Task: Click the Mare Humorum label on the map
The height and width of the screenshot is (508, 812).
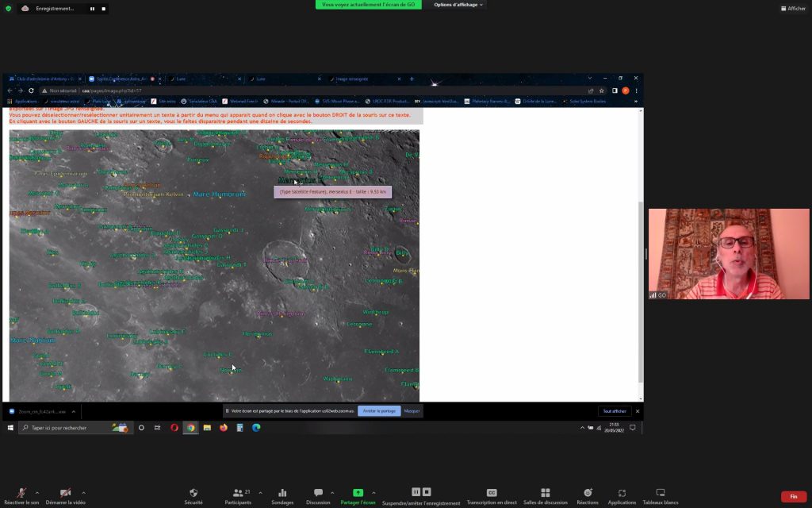Action: pyautogui.click(x=220, y=194)
